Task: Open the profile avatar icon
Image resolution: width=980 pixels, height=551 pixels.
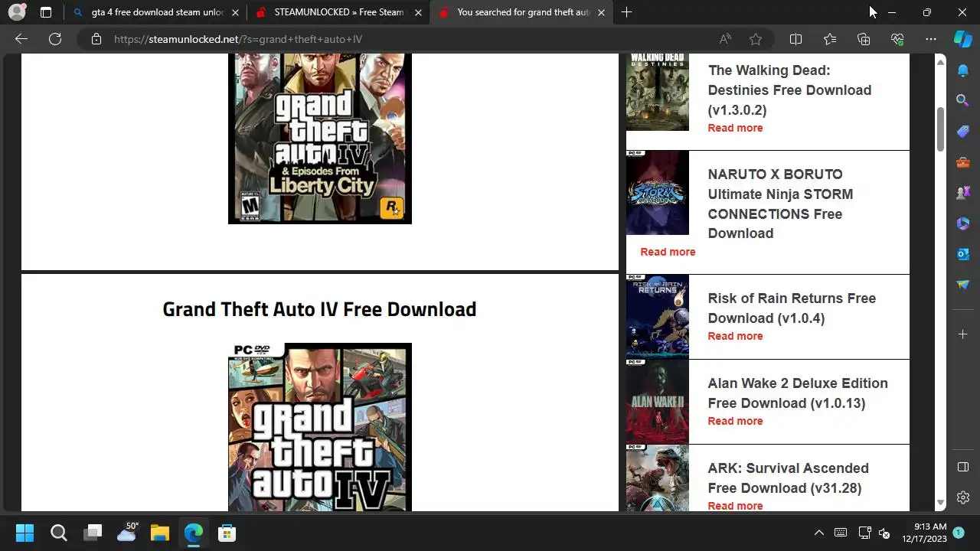Action: pos(16,12)
